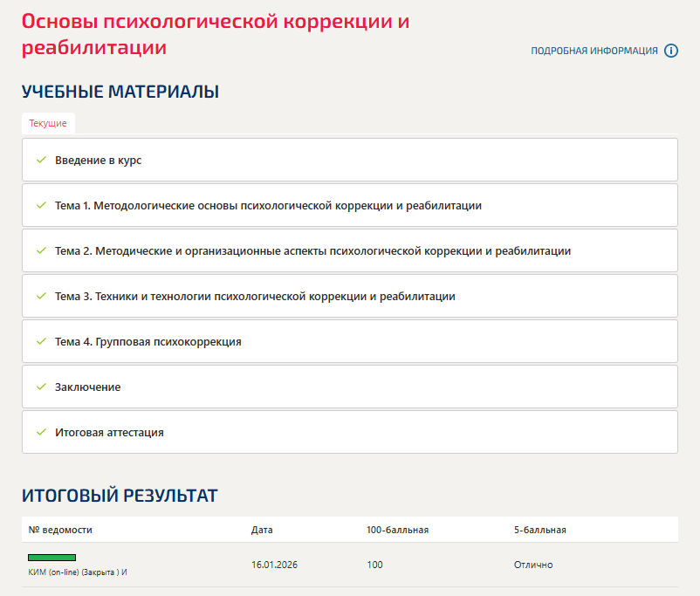Click the info circle icon beside Подробная информация
The height and width of the screenshot is (596, 700).
tap(671, 51)
